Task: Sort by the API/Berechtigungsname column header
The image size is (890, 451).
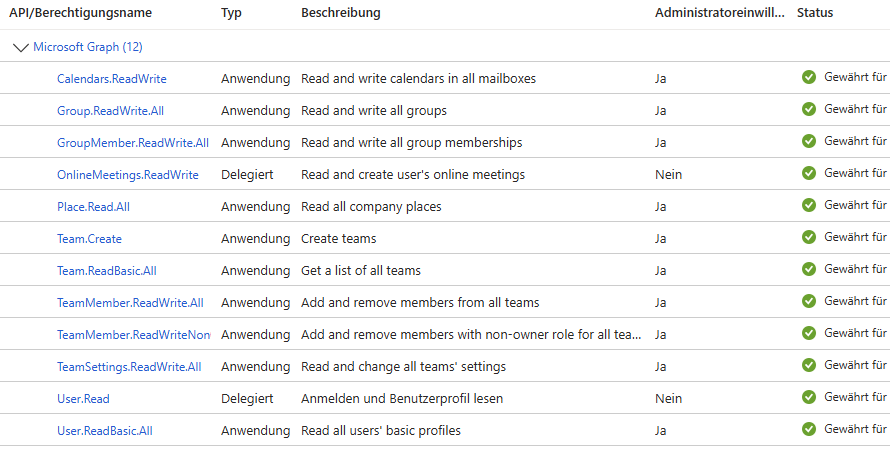Action: tap(81, 12)
